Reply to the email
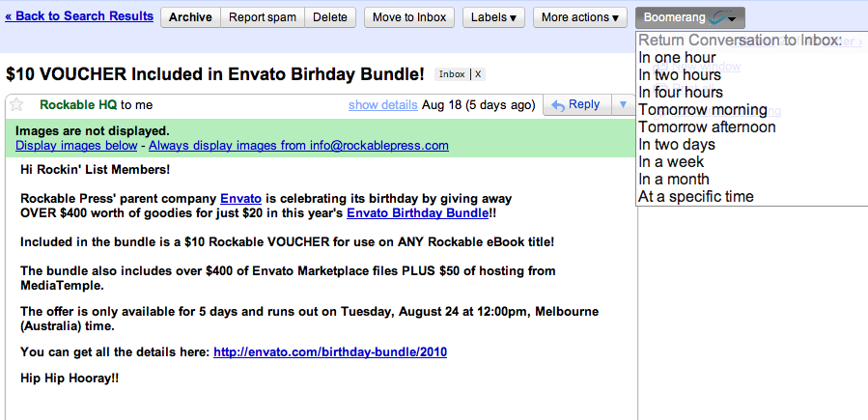This screenshot has height=420, width=868. coord(575,105)
